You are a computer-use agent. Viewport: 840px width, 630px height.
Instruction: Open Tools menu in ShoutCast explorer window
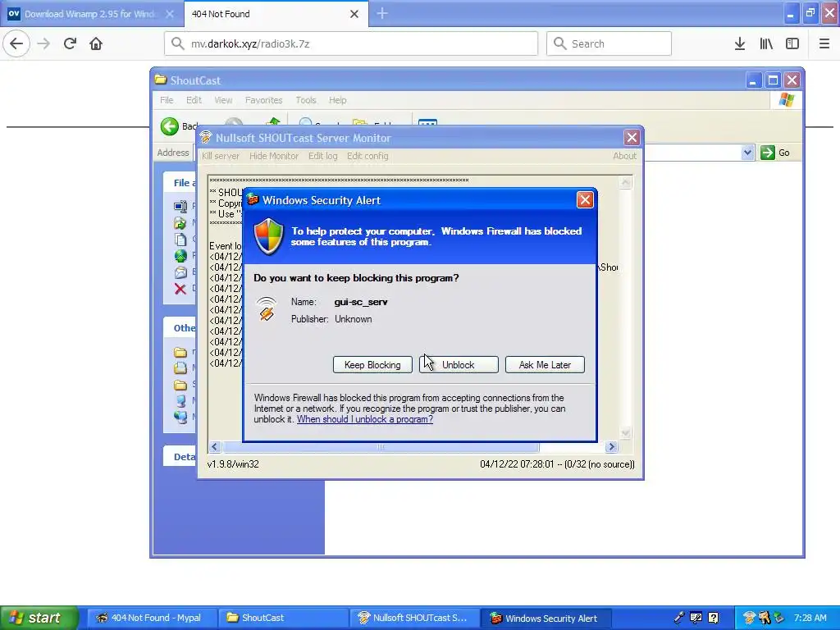(306, 100)
